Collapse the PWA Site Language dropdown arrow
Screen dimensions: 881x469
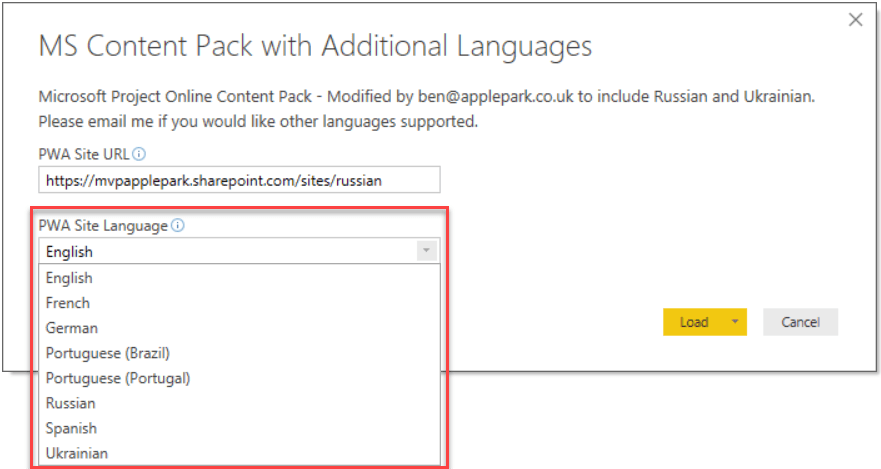(x=426, y=251)
